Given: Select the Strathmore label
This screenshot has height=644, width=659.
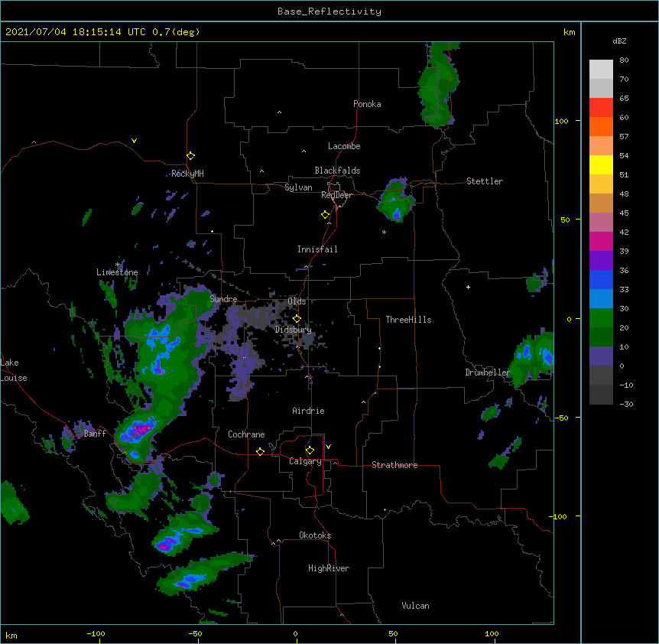Looking at the screenshot, I should [394, 465].
